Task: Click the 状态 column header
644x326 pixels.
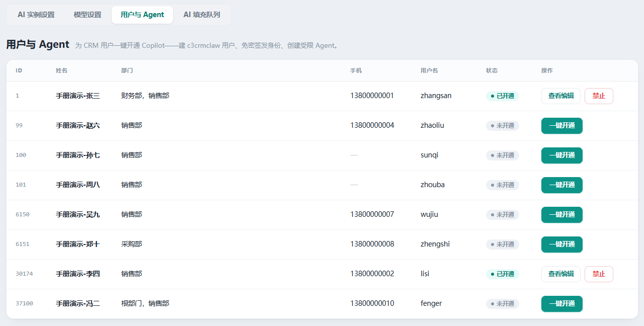Action: point(492,70)
